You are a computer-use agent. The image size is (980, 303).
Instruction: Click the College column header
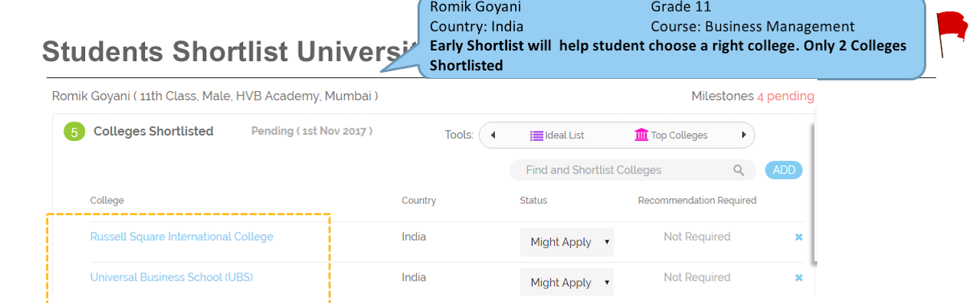(x=107, y=200)
